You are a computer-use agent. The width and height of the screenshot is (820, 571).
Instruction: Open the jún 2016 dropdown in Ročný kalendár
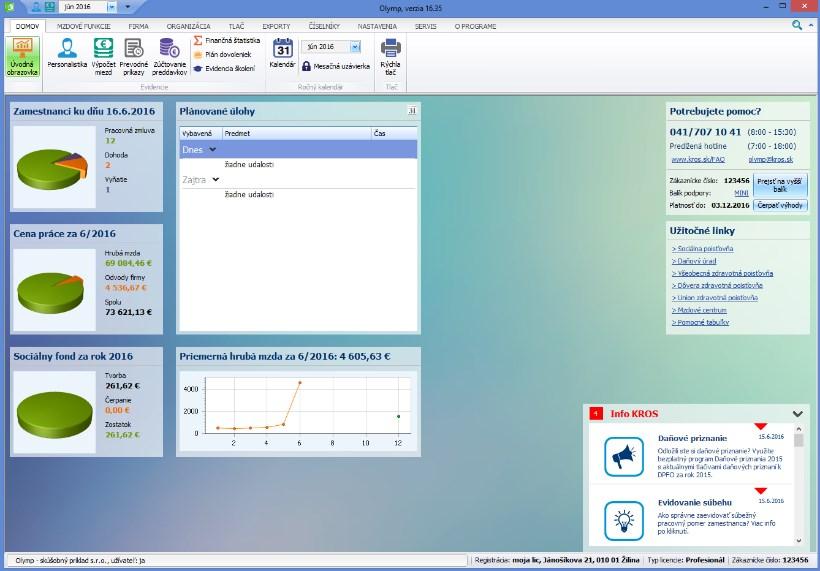(x=356, y=47)
